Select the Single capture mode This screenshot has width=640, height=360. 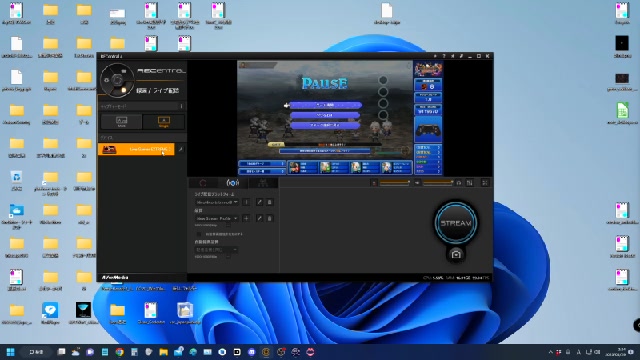pos(164,122)
